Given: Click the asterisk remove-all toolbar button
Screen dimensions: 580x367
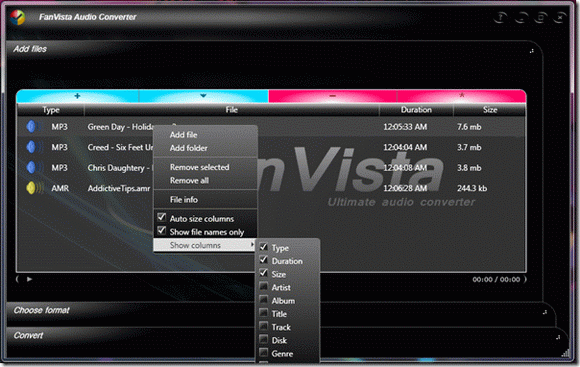Looking at the screenshot, I should pyautogui.click(x=461, y=96).
